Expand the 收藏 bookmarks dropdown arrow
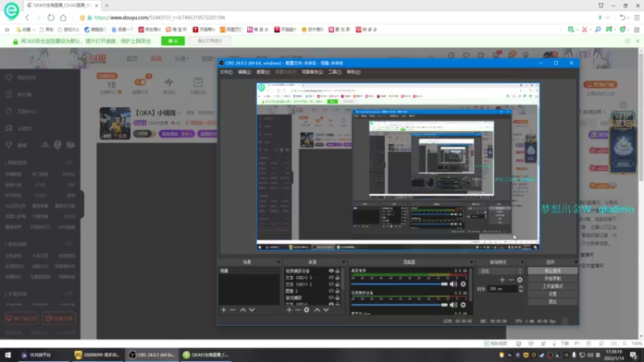This screenshot has width=644, height=362. 34,30
